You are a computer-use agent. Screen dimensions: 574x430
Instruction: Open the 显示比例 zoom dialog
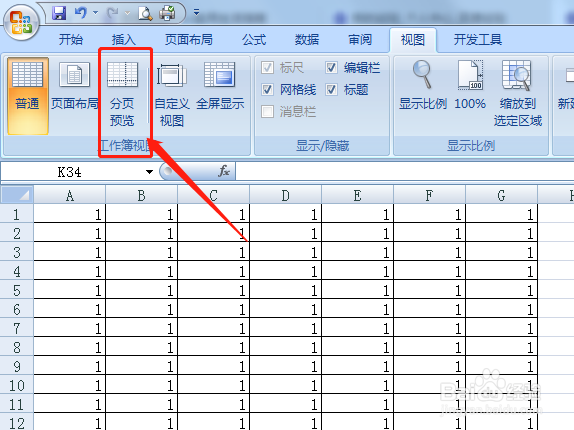click(x=423, y=86)
